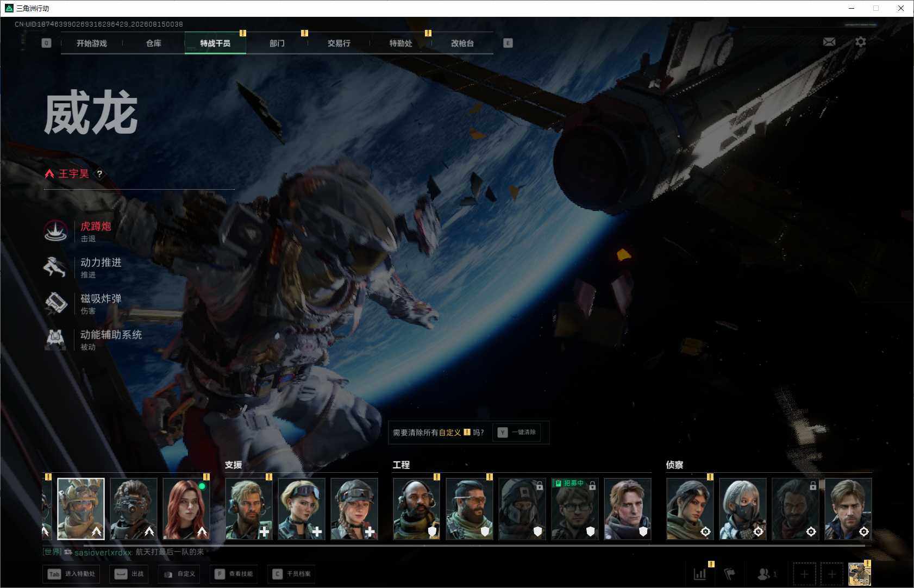Switch to the 特勤处 tab
The height and width of the screenshot is (588, 914).
401,43
